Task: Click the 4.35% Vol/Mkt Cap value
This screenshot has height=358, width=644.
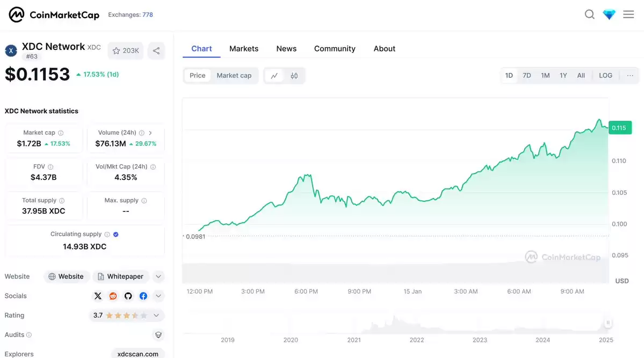Action: point(126,177)
